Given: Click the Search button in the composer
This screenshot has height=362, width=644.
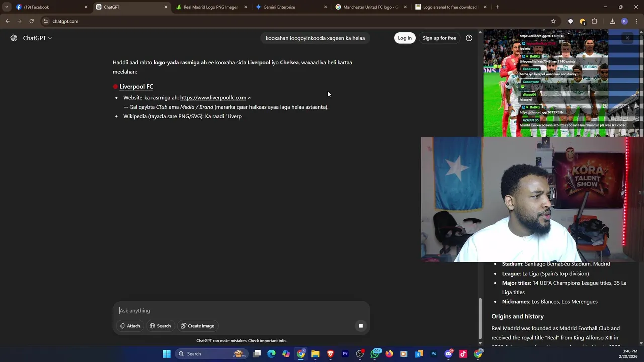Looking at the screenshot, I should pyautogui.click(x=160, y=326).
